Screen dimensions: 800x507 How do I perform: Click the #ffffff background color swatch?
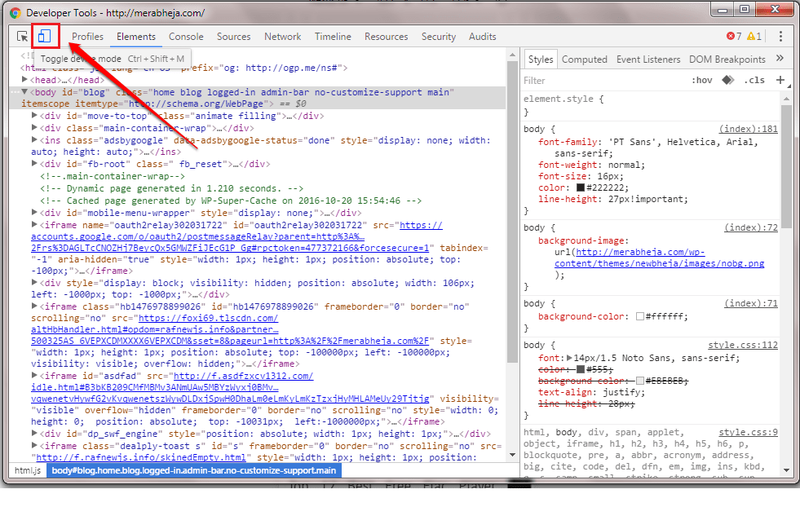640,317
